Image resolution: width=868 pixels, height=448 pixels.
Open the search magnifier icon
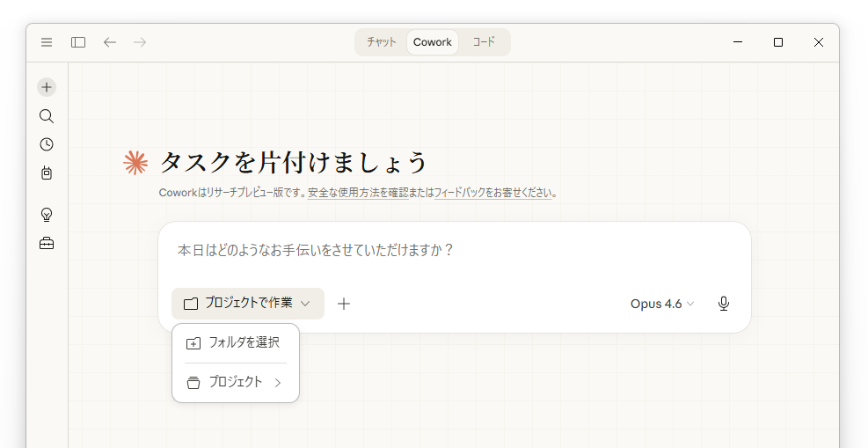point(47,115)
